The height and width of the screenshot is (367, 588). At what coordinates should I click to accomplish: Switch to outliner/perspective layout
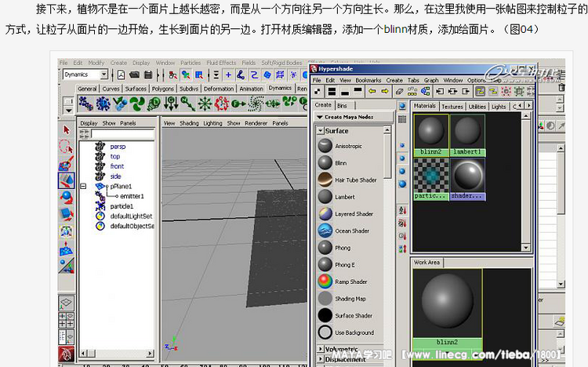[x=67, y=336]
